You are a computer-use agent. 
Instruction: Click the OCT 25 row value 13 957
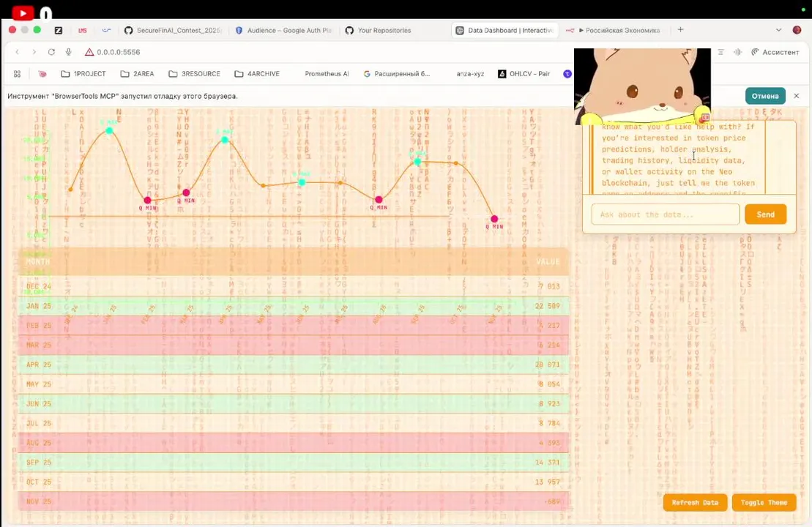548,482
